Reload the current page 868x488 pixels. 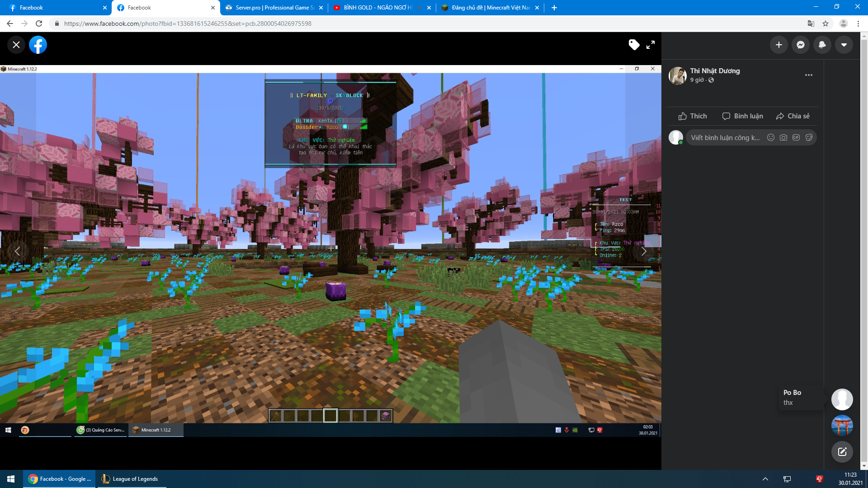point(39,23)
